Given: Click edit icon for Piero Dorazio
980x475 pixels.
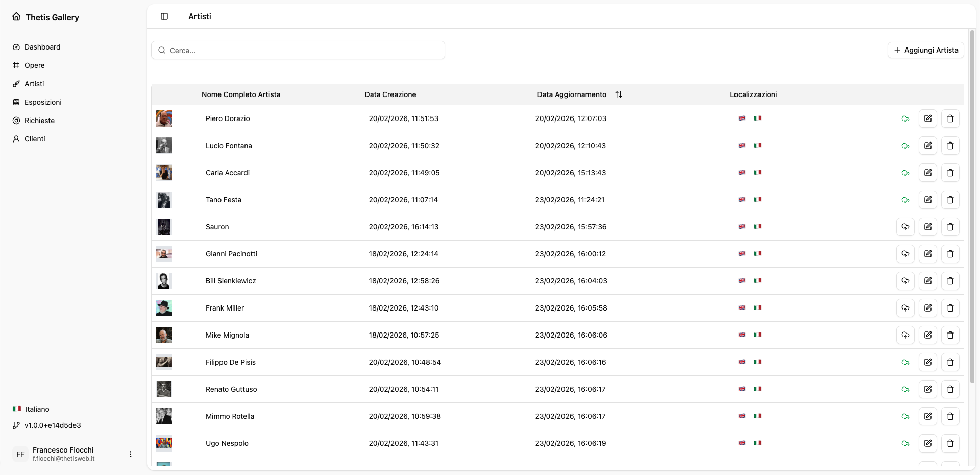Looking at the screenshot, I should click(x=927, y=118).
